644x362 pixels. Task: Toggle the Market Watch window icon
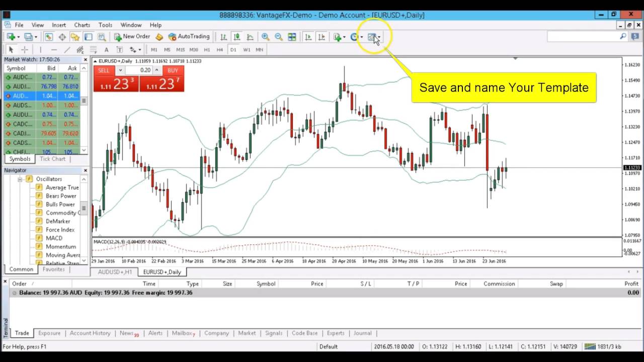coord(48,37)
